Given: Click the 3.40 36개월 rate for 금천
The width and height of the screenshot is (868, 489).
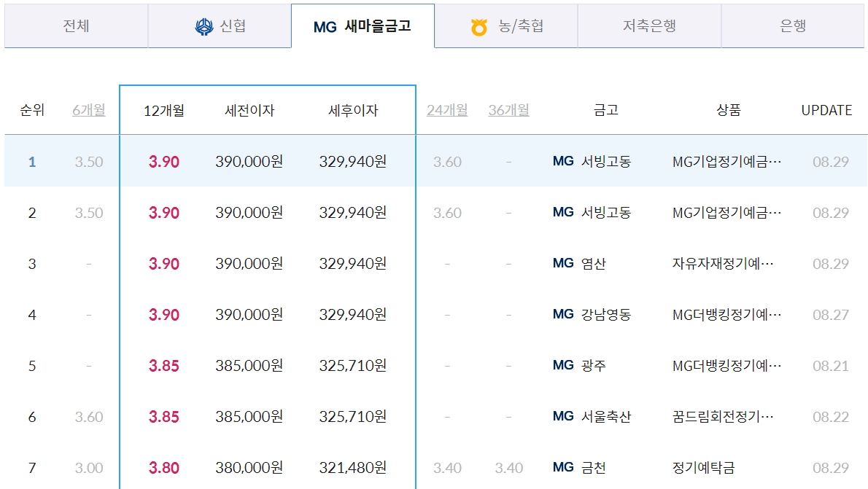Looking at the screenshot, I should (508, 467).
